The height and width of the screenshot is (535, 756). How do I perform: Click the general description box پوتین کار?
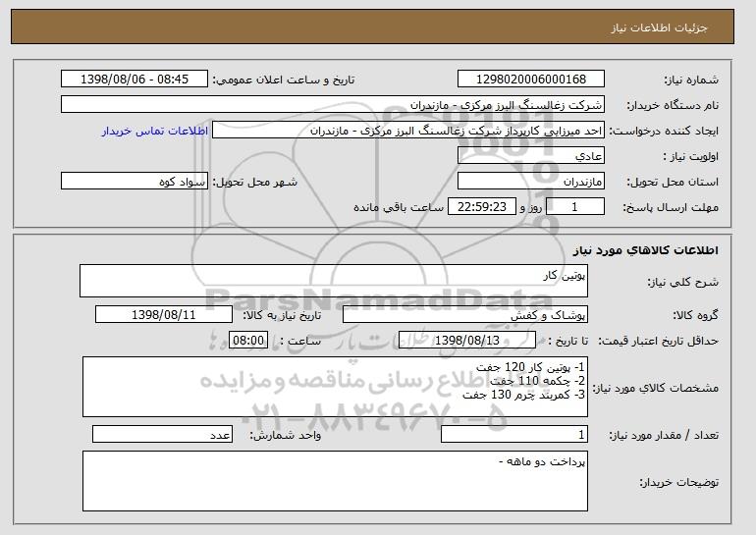pos(334,281)
